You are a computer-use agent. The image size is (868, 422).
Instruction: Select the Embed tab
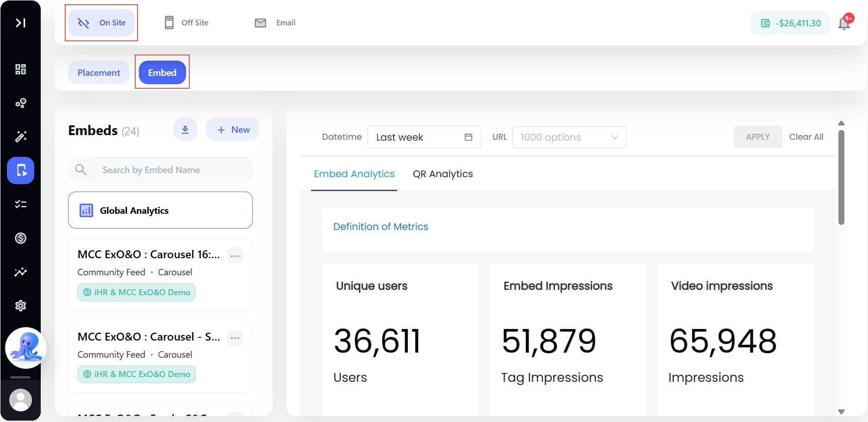162,73
